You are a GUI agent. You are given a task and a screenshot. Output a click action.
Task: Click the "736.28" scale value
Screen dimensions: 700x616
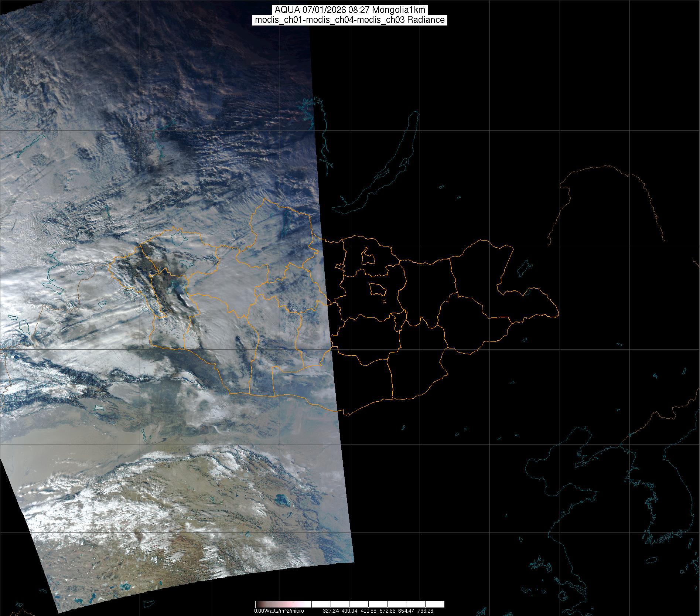[425, 611]
